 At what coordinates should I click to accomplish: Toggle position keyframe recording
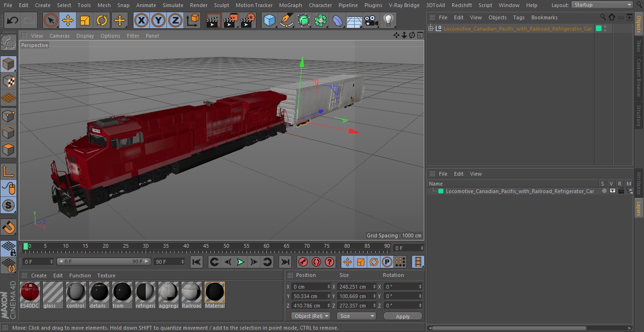click(347, 262)
